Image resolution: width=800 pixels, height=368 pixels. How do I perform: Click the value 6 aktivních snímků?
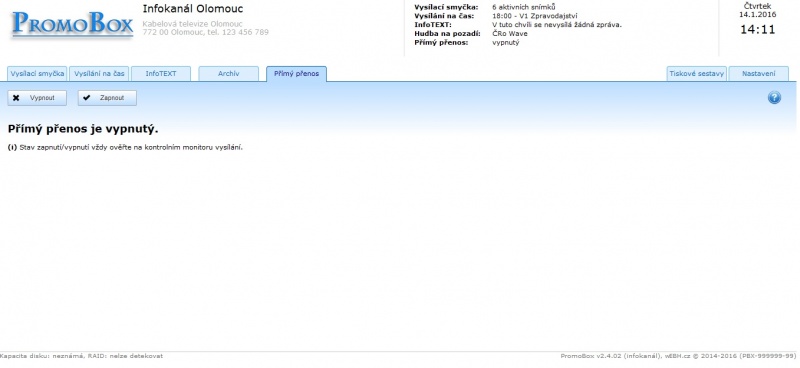[524, 7]
